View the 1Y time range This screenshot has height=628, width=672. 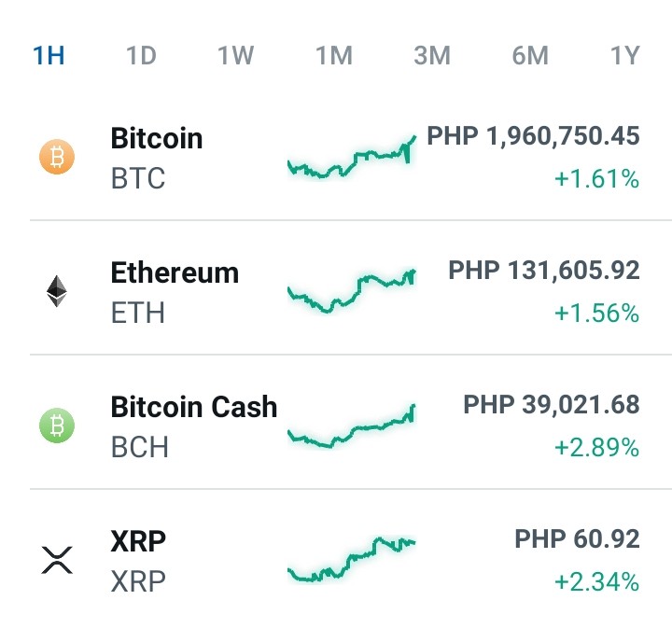coord(624,56)
